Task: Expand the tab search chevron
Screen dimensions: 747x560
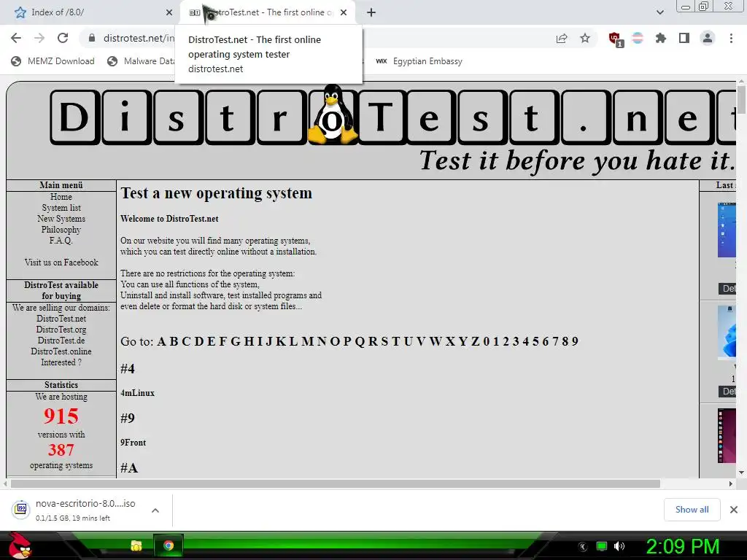Action: point(659,12)
